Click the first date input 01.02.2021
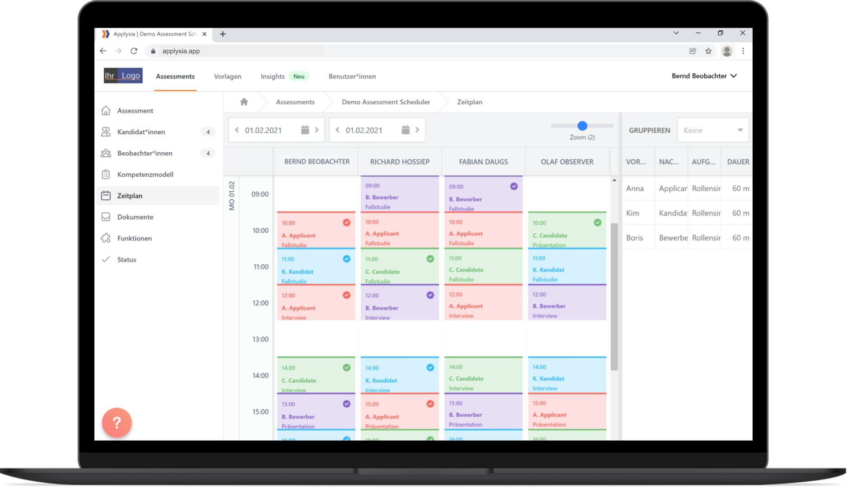Viewport: 868px width, 488px height. [x=264, y=130]
